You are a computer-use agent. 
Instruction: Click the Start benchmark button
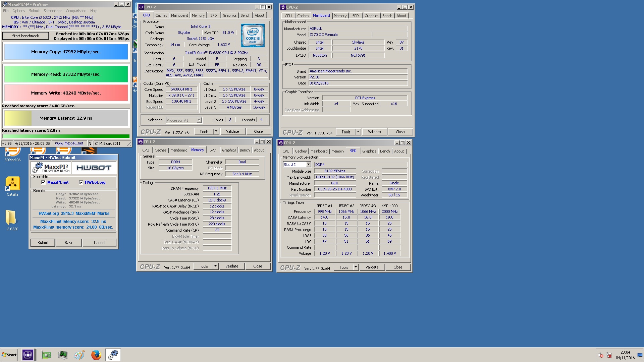pos(25,36)
